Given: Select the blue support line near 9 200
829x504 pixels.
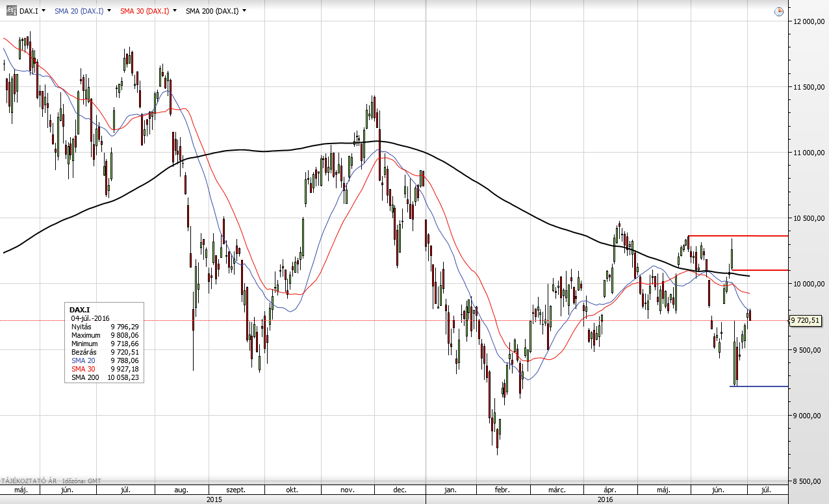Looking at the screenshot, I should 759,386.
